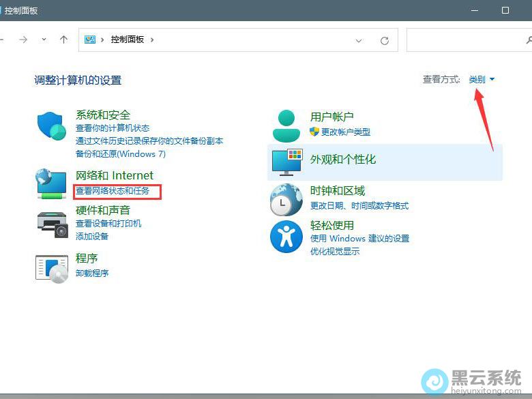Open the Programs disc icon
The height and width of the screenshot is (399, 532).
tap(52, 268)
